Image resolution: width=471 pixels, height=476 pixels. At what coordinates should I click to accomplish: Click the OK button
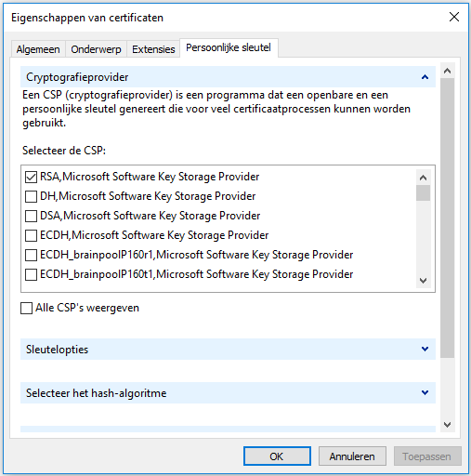pyautogui.click(x=277, y=456)
